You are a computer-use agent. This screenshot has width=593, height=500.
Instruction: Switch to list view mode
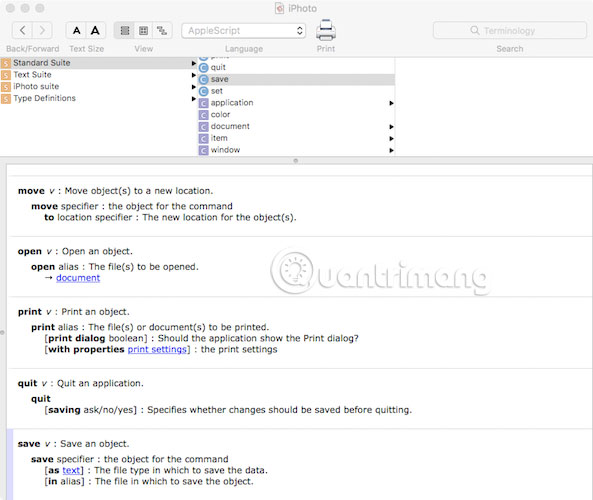124,30
